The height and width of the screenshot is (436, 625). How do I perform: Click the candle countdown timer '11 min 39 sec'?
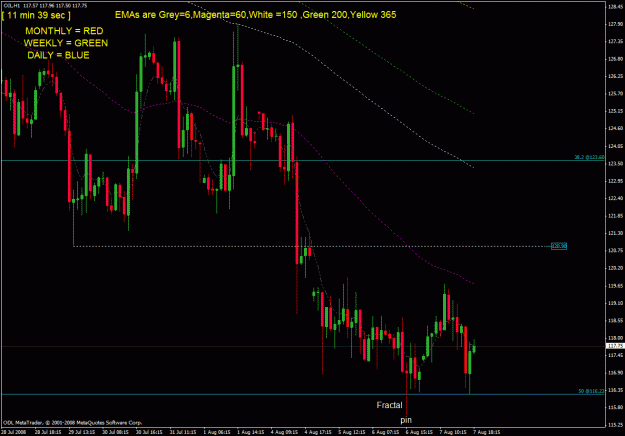(x=36, y=16)
